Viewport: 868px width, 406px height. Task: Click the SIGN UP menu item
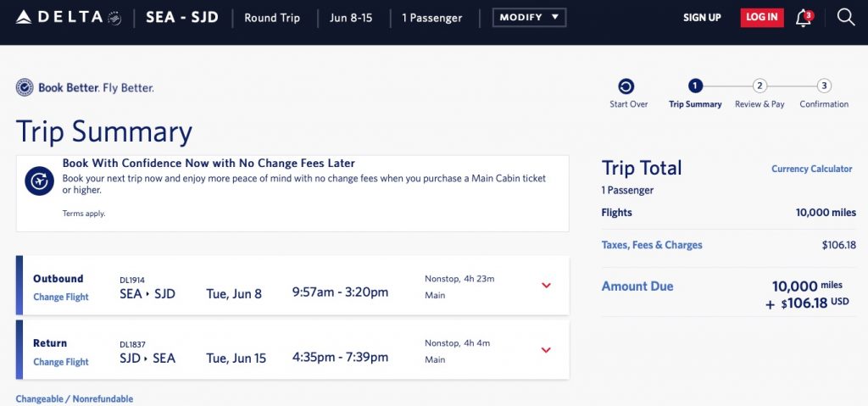[x=702, y=18]
